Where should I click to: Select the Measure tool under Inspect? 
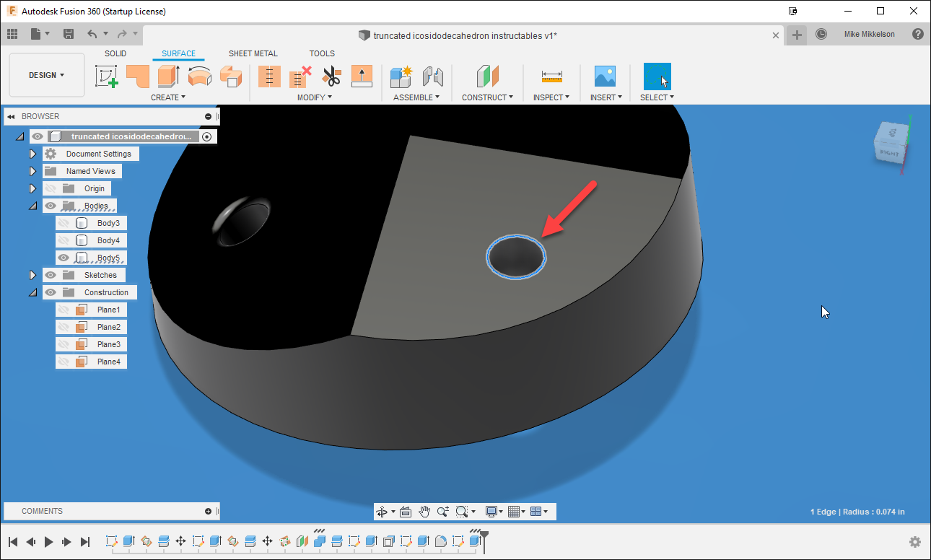point(551,76)
